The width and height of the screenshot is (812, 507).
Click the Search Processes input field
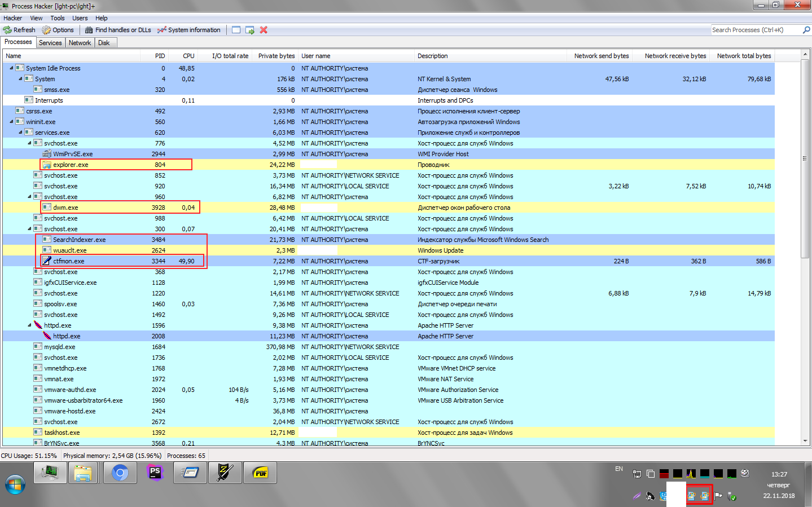pyautogui.click(x=756, y=30)
